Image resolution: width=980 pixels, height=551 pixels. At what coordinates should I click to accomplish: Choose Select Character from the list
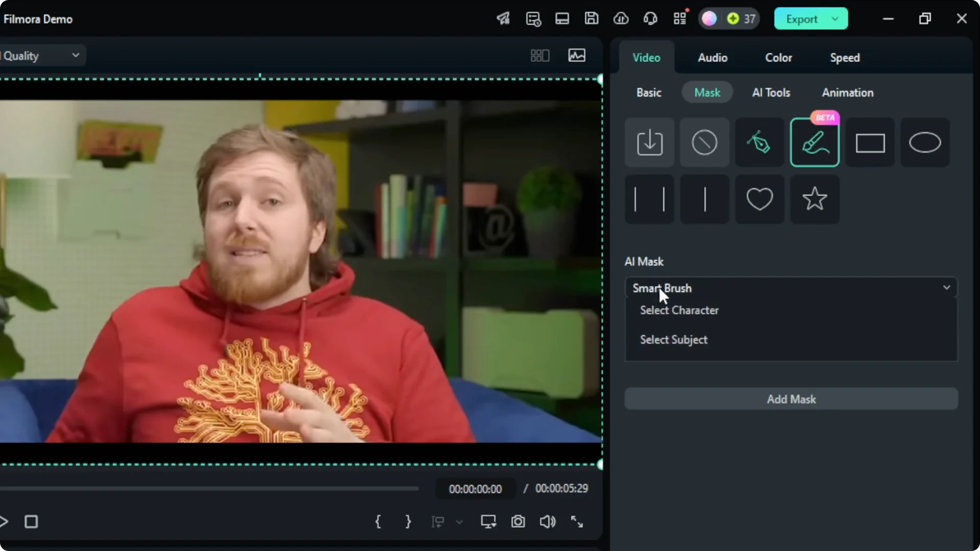pyautogui.click(x=679, y=310)
